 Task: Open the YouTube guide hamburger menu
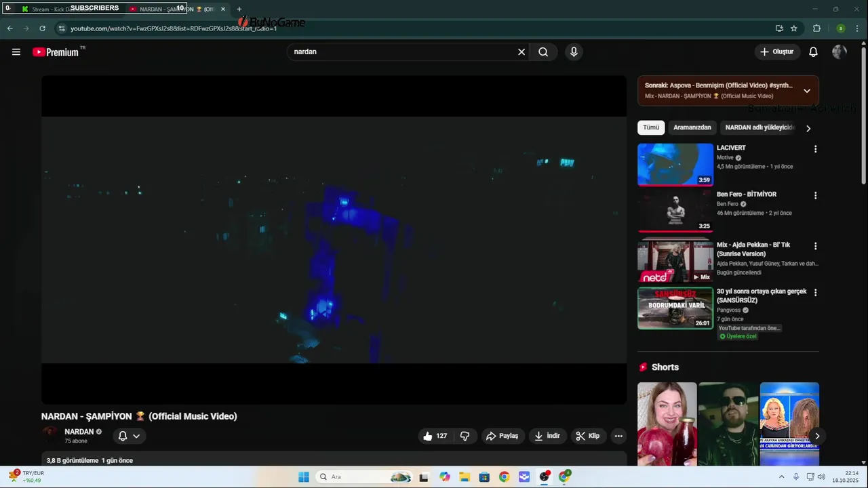pyautogui.click(x=16, y=52)
